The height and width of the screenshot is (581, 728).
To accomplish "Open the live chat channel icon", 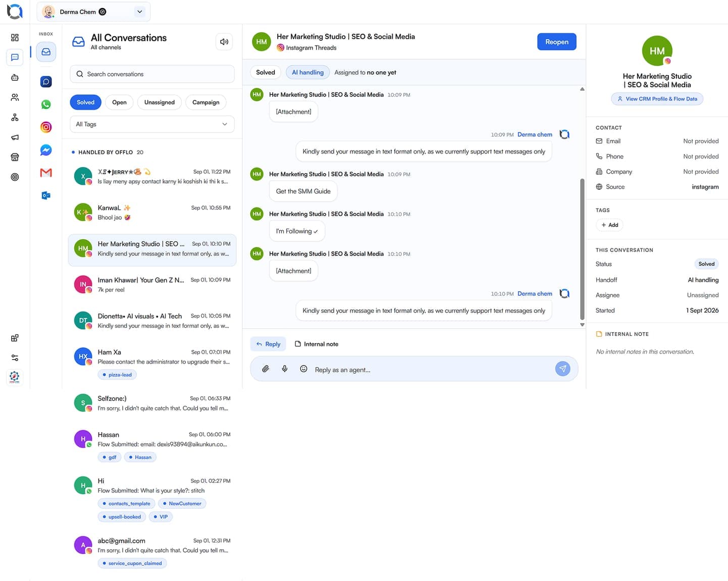I will point(46,81).
